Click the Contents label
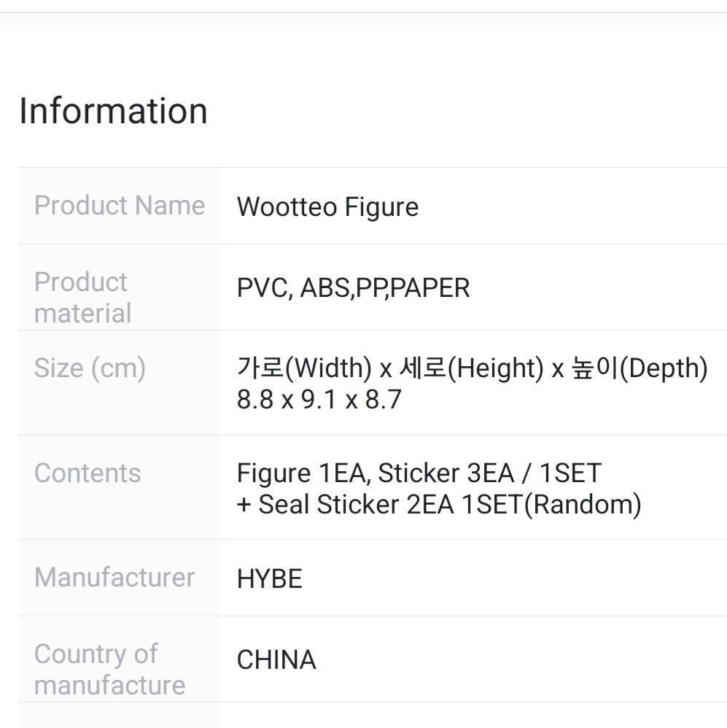This screenshot has height=728, width=727. [x=88, y=473]
